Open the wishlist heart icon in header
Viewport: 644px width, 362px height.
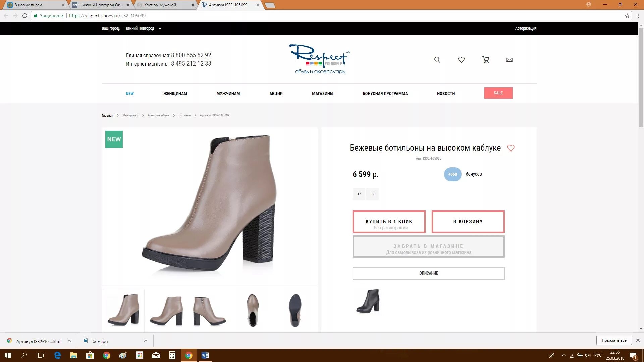click(x=461, y=60)
